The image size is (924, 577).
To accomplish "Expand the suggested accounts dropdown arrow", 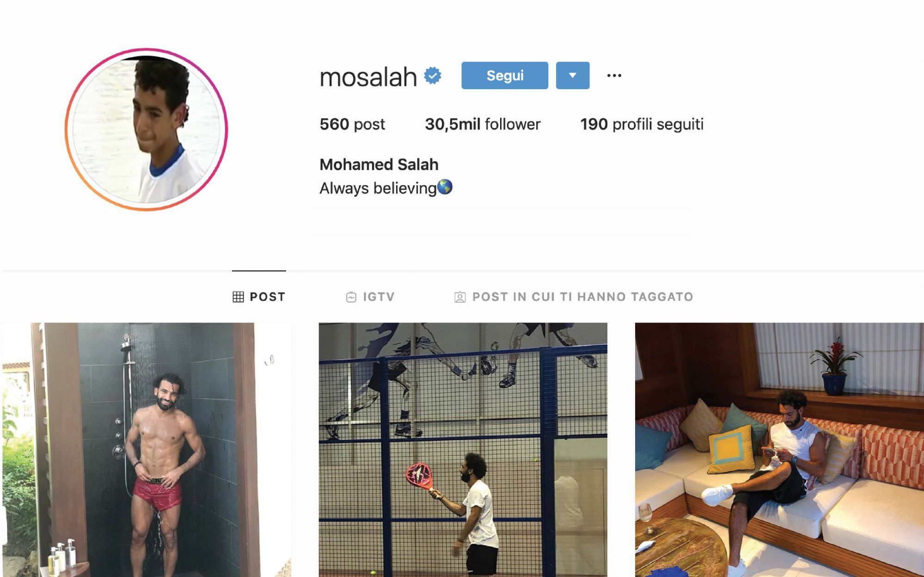I will [x=573, y=75].
